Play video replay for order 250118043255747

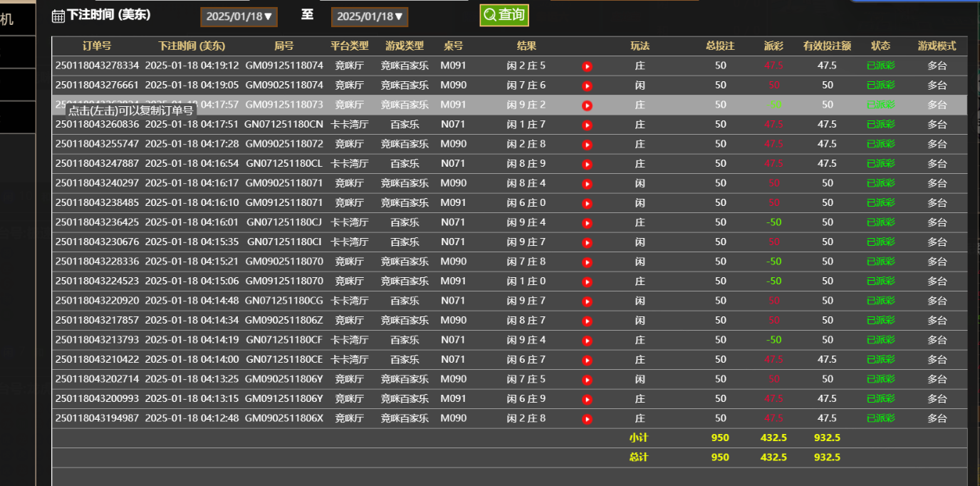(x=587, y=145)
